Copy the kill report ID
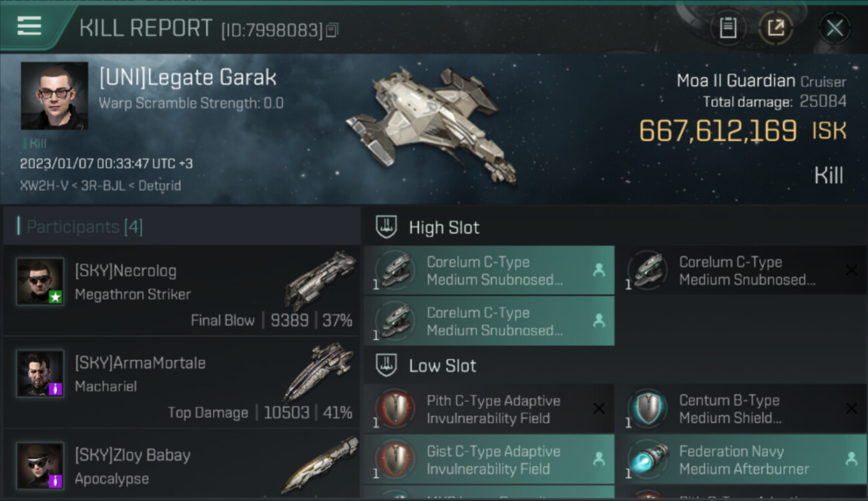Viewport: 868px width, 501px height. click(x=332, y=30)
